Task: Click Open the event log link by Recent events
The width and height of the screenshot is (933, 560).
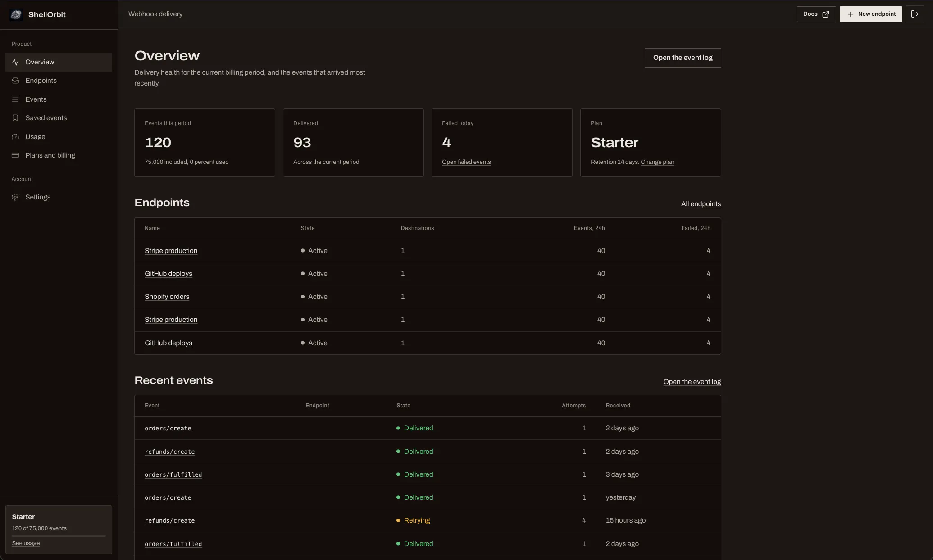Action: click(x=692, y=382)
